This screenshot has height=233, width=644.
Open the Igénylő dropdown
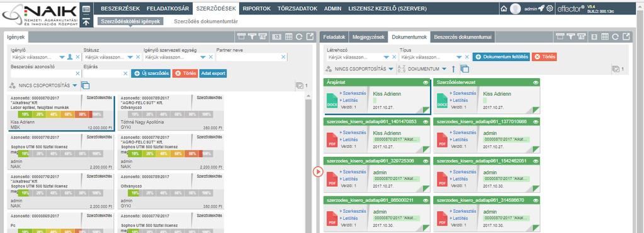click(x=62, y=57)
